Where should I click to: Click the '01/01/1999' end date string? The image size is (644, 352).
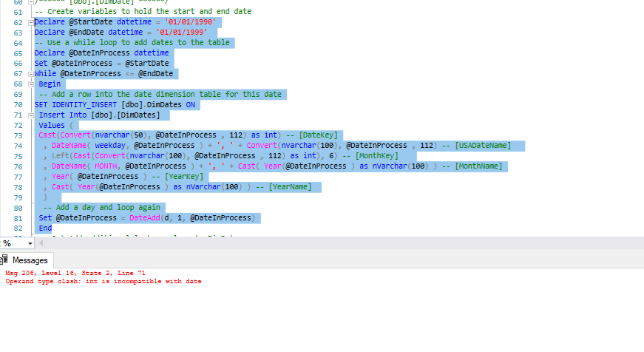click(182, 32)
